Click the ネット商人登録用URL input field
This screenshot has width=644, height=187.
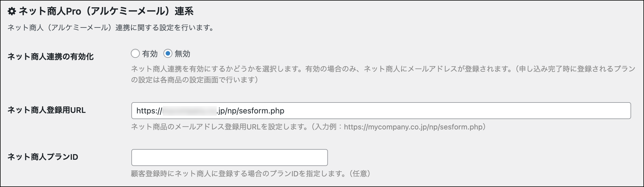tap(421, 111)
